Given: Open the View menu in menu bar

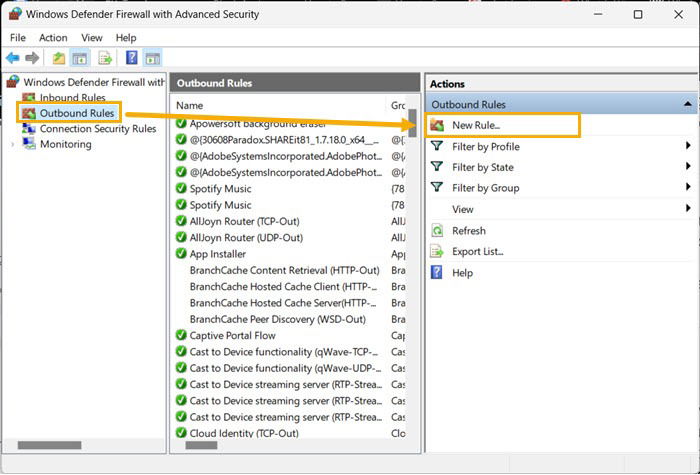Looking at the screenshot, I should (92, 38).
